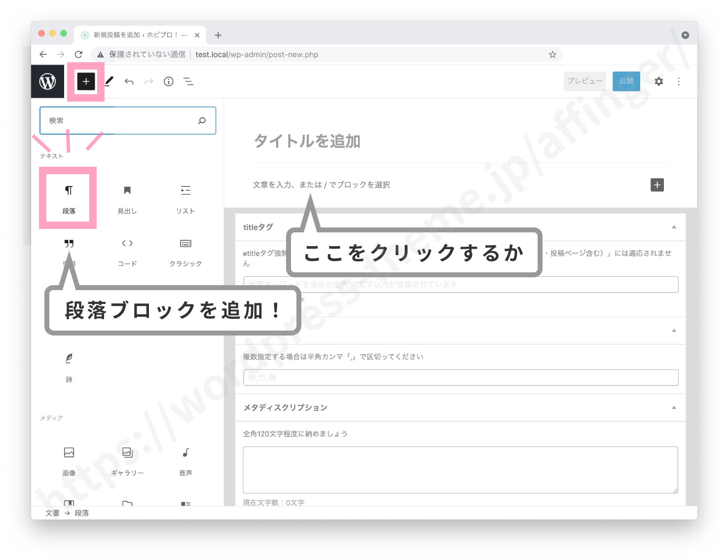Select 段落 in the bottom breadcrumb

point(82,513)
